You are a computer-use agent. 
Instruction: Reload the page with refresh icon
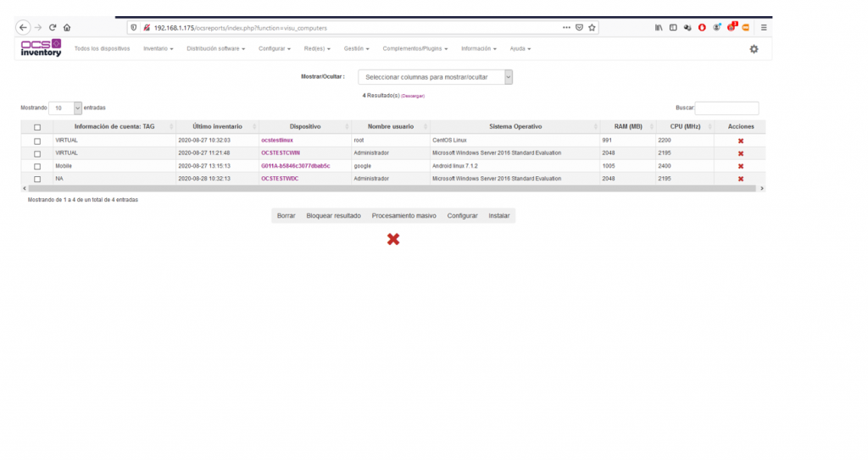53,28
